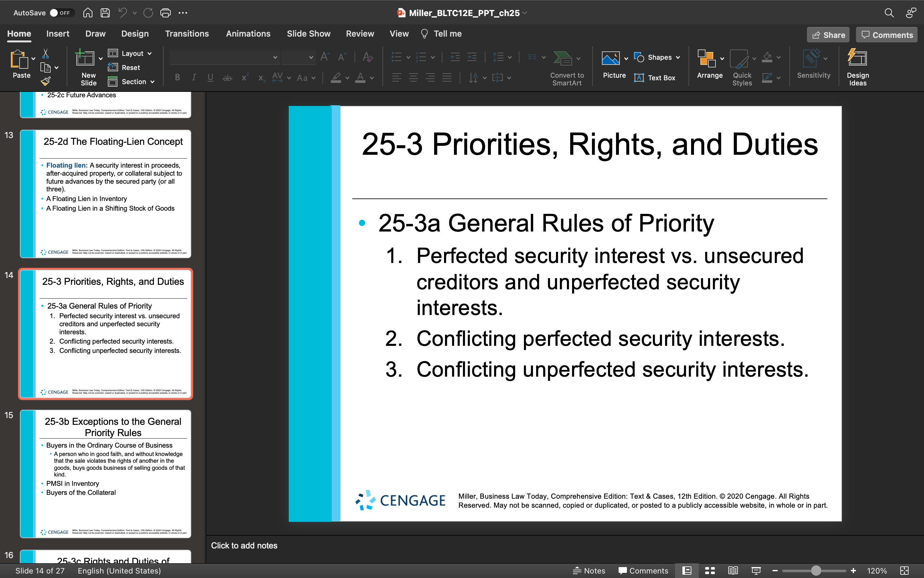Select Normal view in status bar
Screen dimensions: 924x578
(x=687, y=570)
